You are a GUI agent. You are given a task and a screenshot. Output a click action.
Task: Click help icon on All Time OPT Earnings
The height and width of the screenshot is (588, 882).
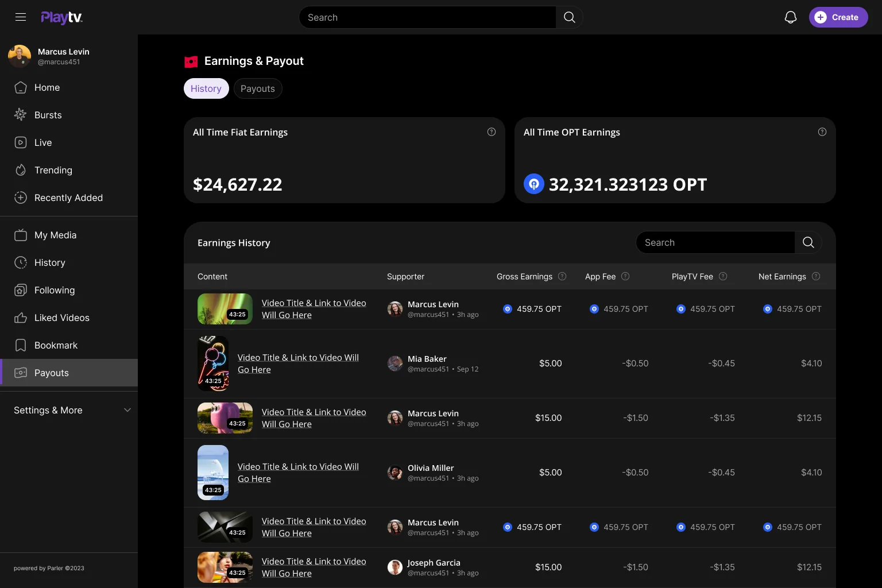point(822,132)
